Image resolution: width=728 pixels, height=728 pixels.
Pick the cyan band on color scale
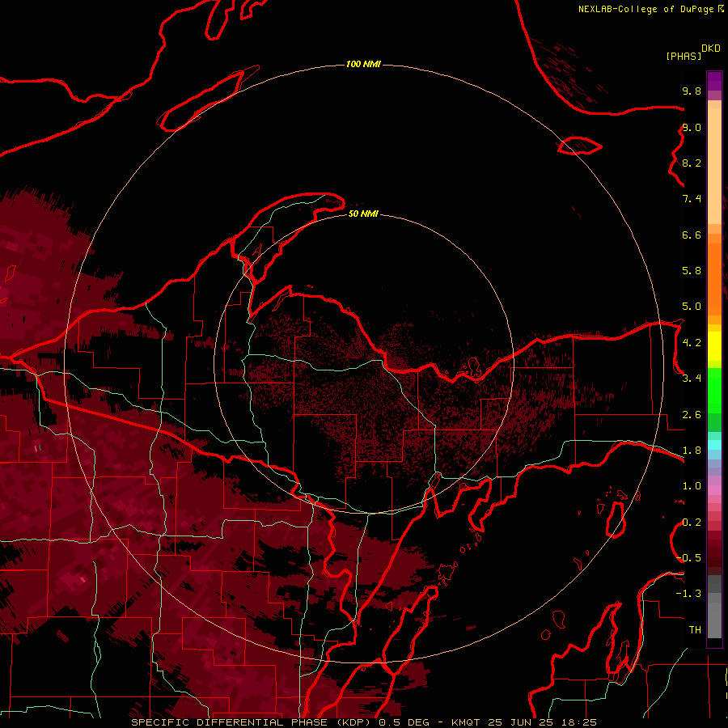[x=714, y=445]
